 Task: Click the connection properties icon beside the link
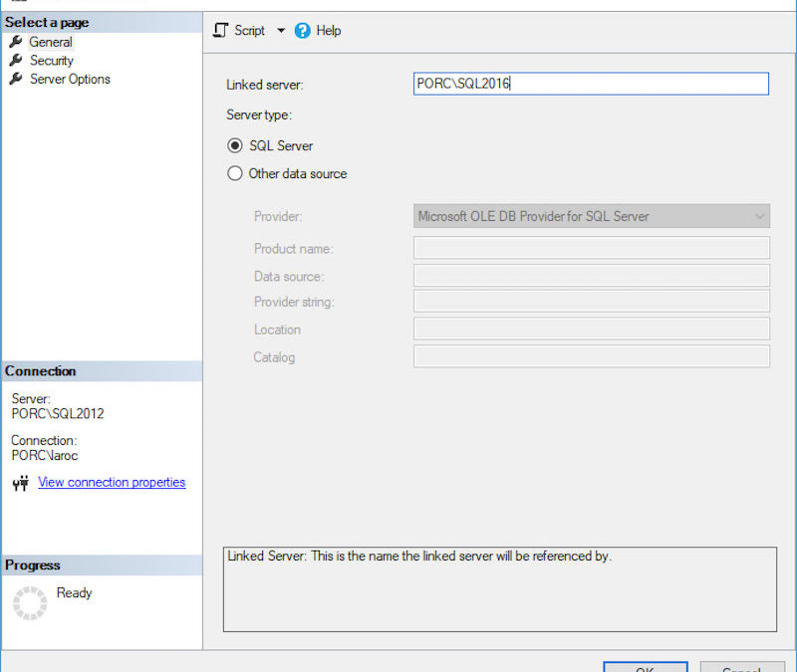tap(20, 483)
